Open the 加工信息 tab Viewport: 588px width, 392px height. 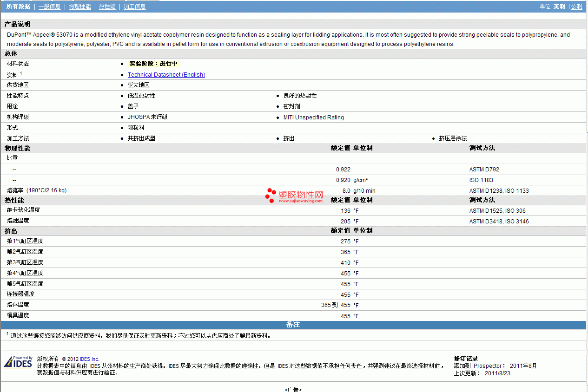(135, 7)
